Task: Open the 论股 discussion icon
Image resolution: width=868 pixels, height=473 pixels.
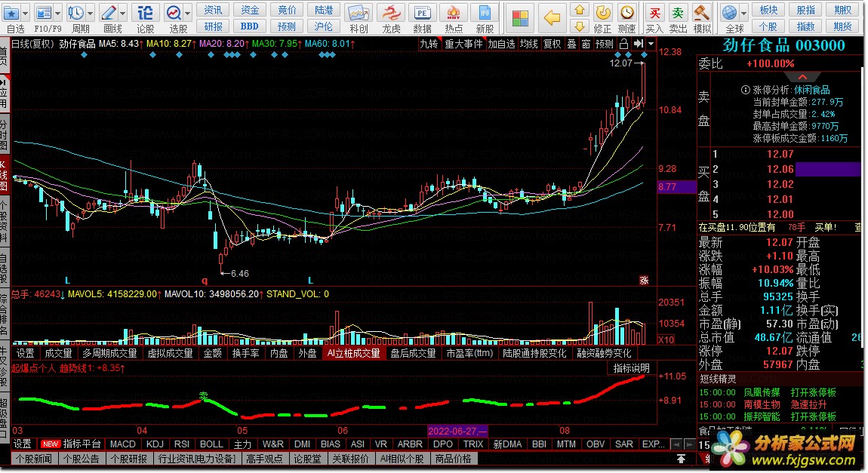Action: coord(145,13)
